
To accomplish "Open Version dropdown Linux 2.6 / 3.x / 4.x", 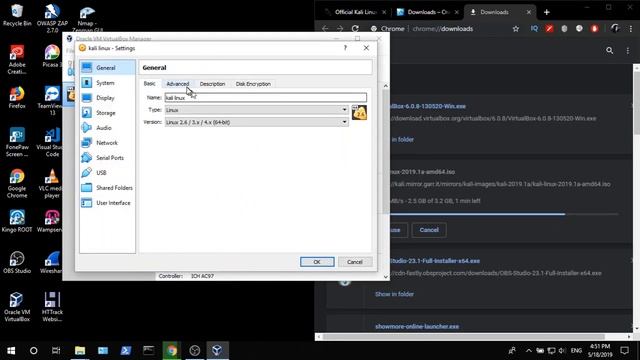I will tap(257, 122).
